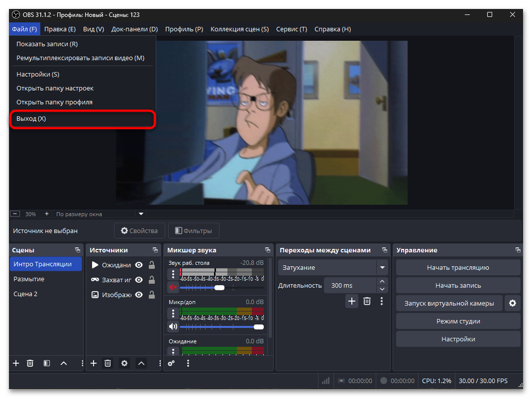This screenshot has width=532, height=398.
Task: Click the network signal bars in status bar
Action: click(326, 381)
